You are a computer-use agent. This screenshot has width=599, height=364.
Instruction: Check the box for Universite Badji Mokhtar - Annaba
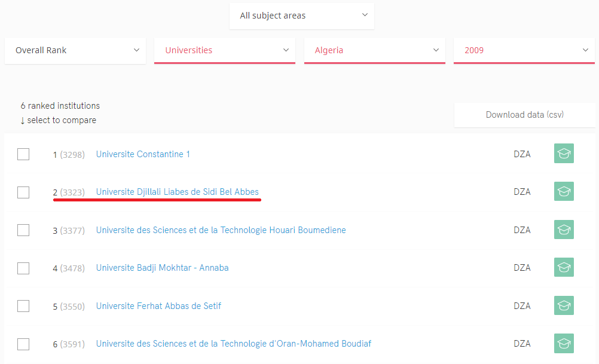[x=23, y=268]
